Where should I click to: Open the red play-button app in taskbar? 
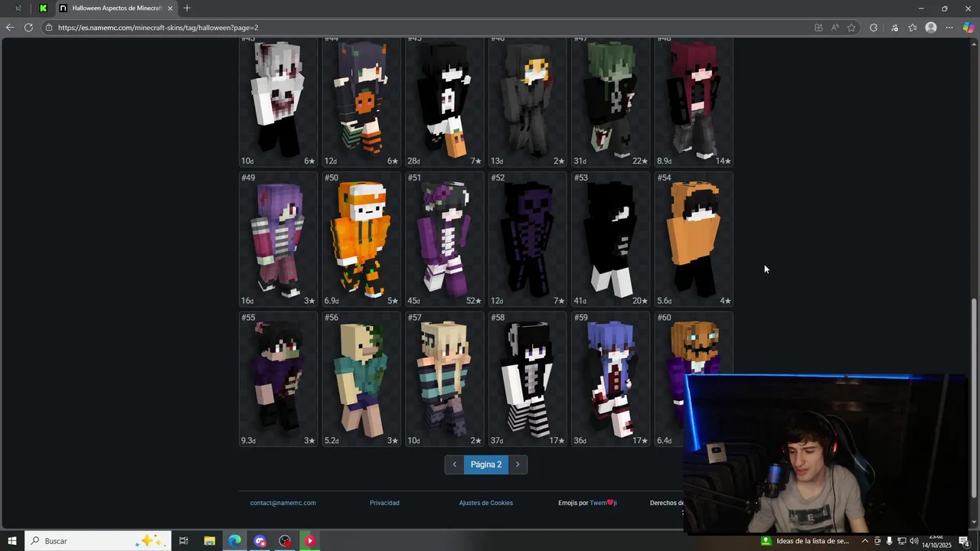tap(310, 541)
